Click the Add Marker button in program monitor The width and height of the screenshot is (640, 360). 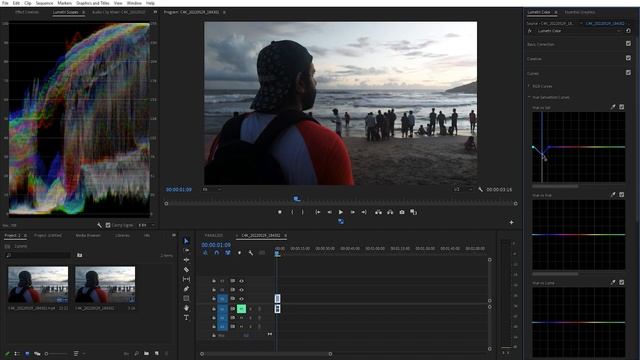click(280, 212)
